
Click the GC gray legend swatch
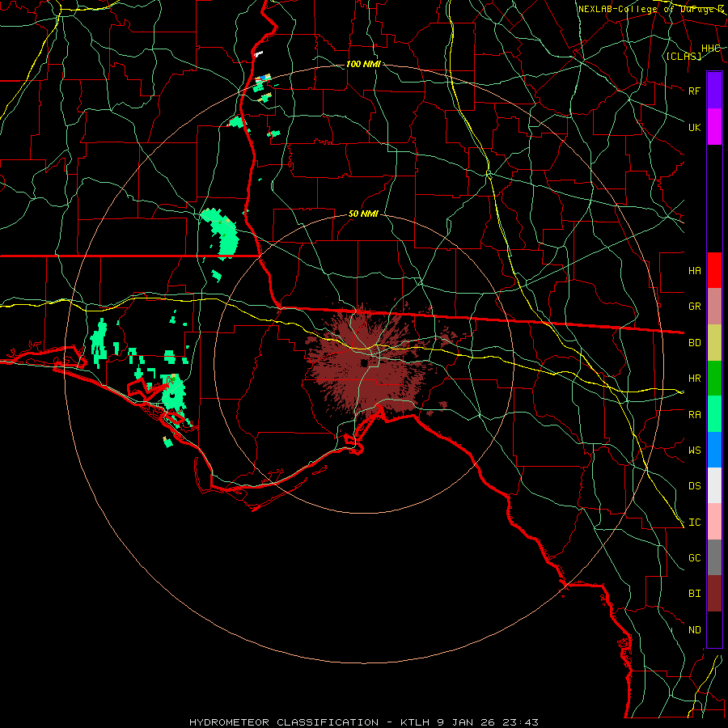point(714,557)
